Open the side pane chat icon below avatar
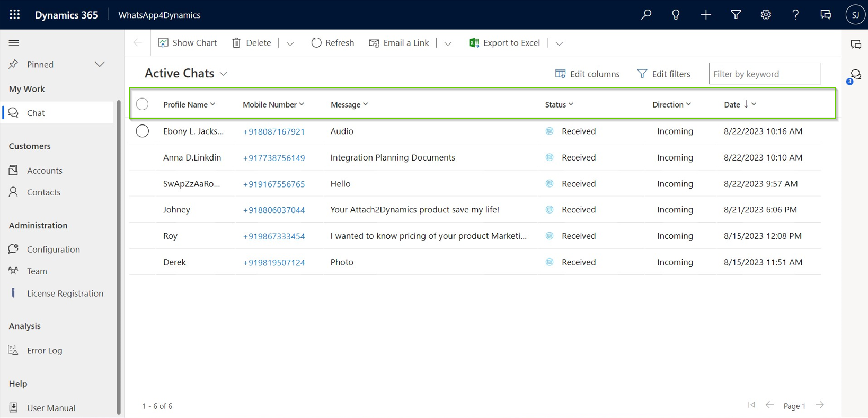The image size is (868, 418). pos(856,45)
